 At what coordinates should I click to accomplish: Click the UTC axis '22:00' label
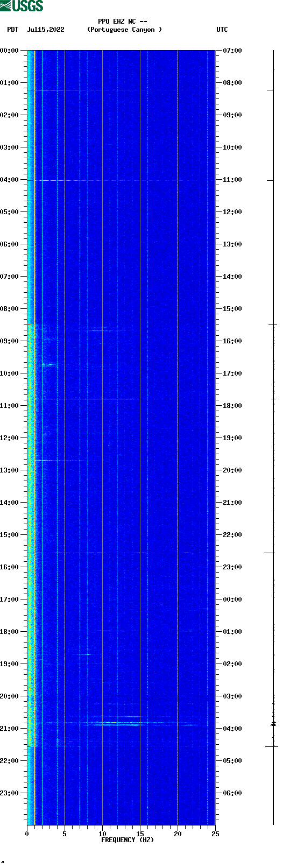(x=232, y=535)
